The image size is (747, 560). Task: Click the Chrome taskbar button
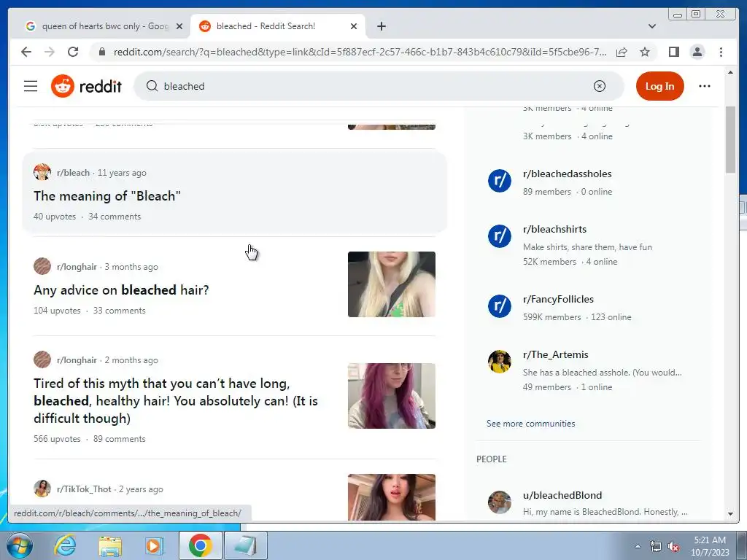click(200, 545)
